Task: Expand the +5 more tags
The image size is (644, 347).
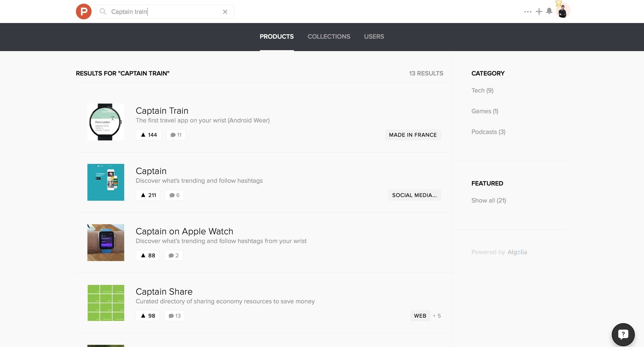Action: pyautogui.click(x=437, y=316)
